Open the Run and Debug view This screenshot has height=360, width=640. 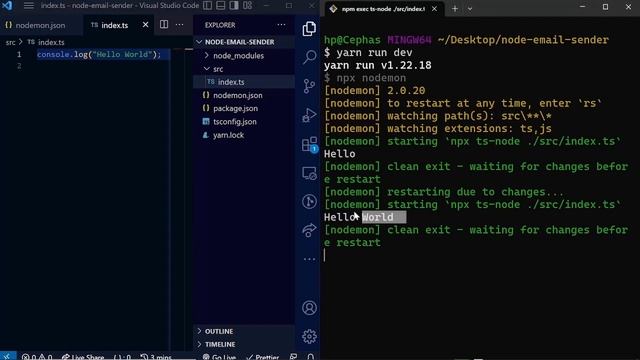(x=309, y=115)
